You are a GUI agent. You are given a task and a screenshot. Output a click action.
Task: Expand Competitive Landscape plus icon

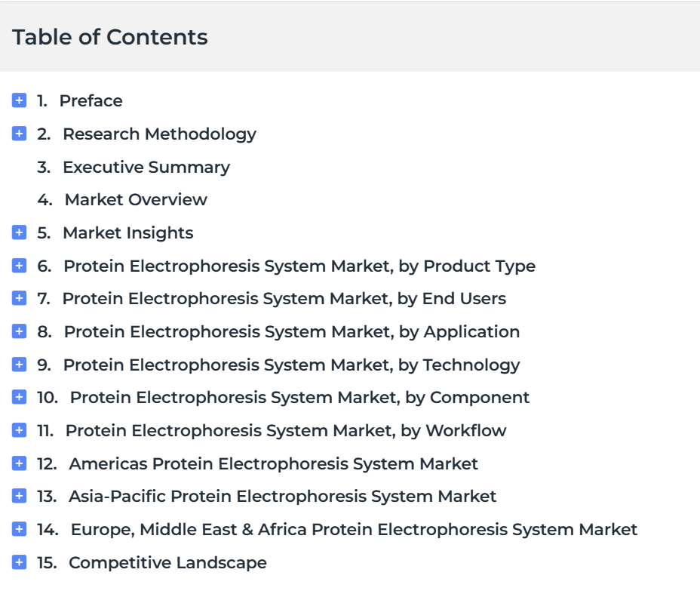20,562
